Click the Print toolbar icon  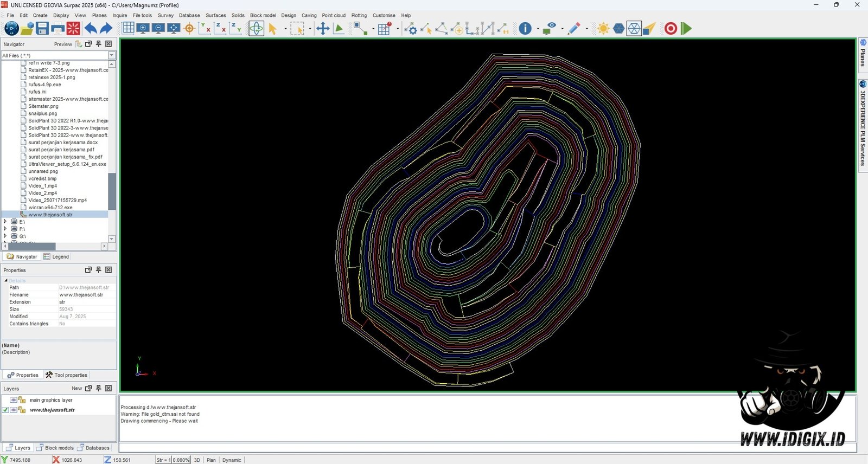pyautogui.click(x=58, y=28)
